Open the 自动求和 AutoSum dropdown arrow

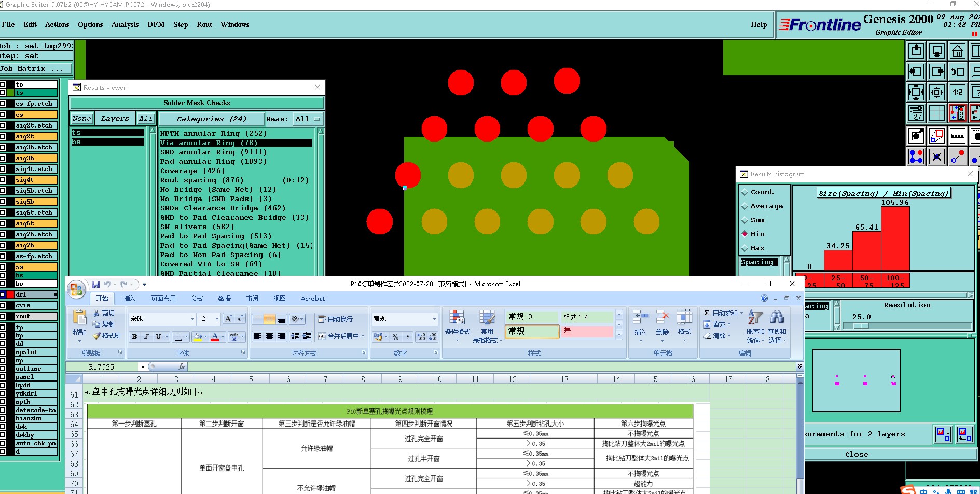(741, 313)
